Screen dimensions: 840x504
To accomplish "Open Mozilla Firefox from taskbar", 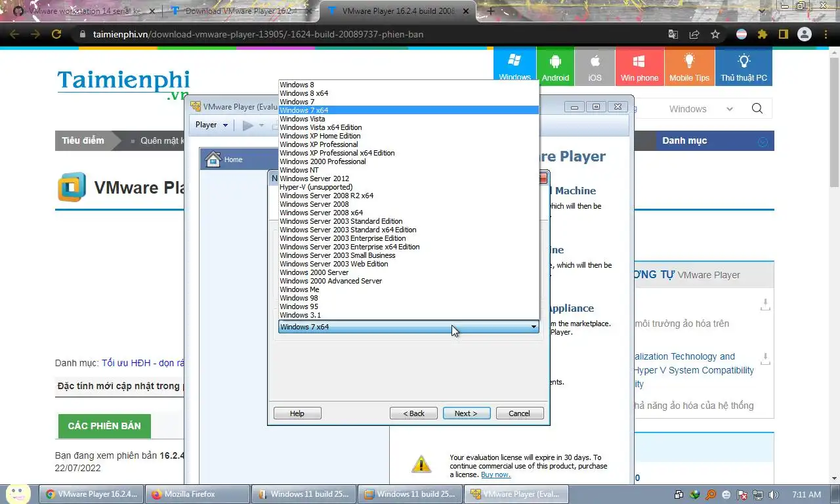I will click(197, 494).
